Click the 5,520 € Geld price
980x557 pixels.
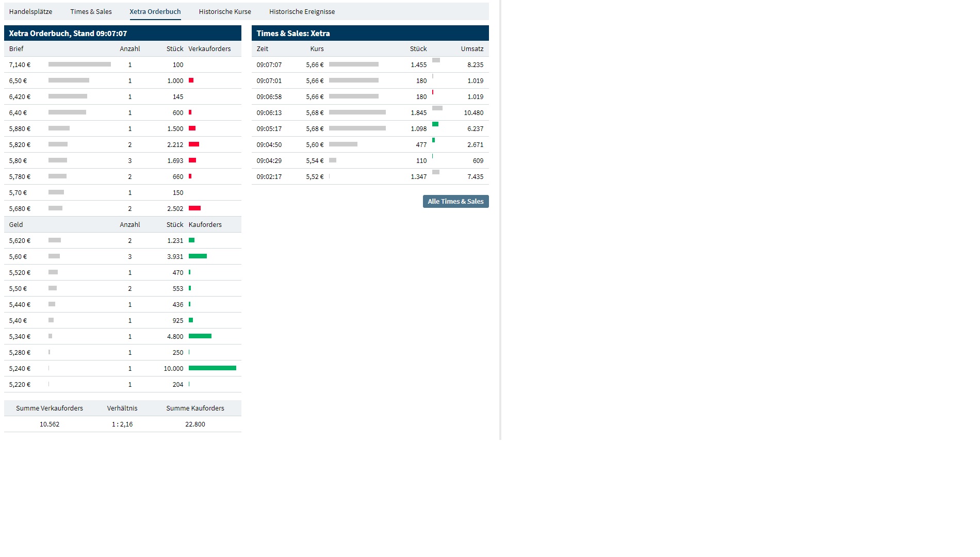point(20,272)
